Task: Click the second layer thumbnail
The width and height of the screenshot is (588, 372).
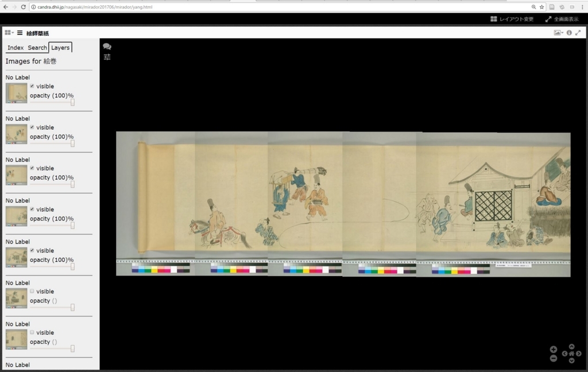Action: pyautogui.click(x=17, y=134)
